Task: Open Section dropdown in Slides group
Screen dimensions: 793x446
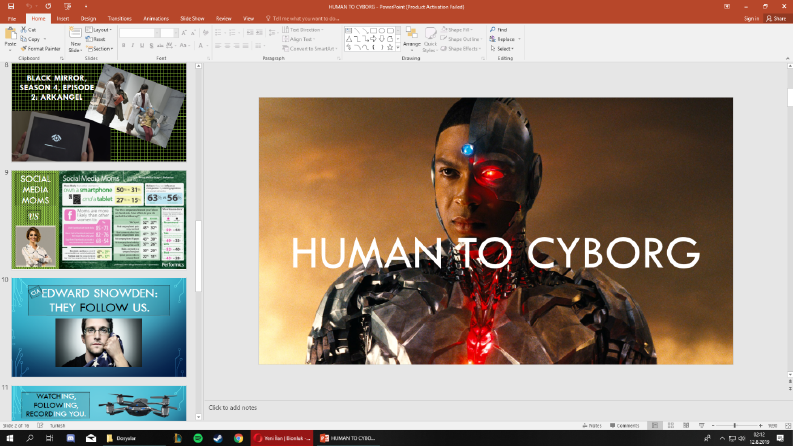Action: [100, 49]
